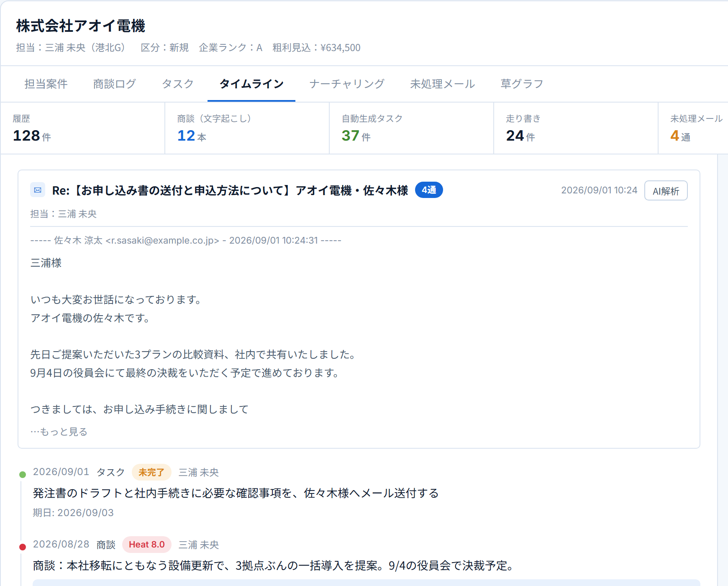Viewport: 728px width, 586px height.
Task: Select the タイムライン tab
Action: click(x=251, y=84)
